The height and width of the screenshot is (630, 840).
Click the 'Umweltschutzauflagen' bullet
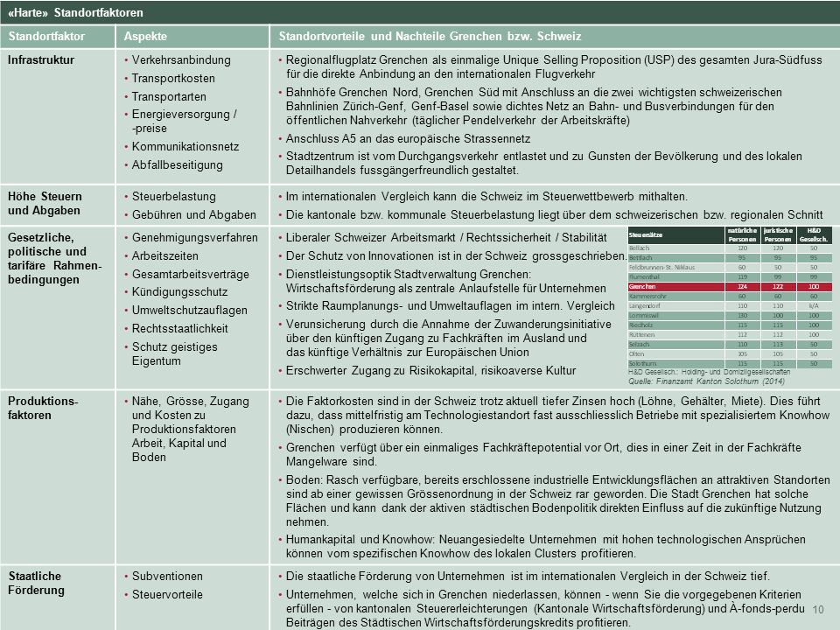click(190, 310)
